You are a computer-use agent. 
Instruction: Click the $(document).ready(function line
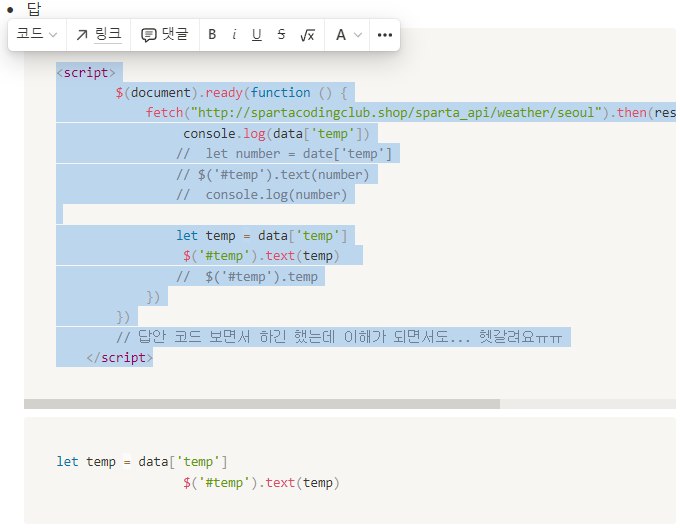(232, 93)
